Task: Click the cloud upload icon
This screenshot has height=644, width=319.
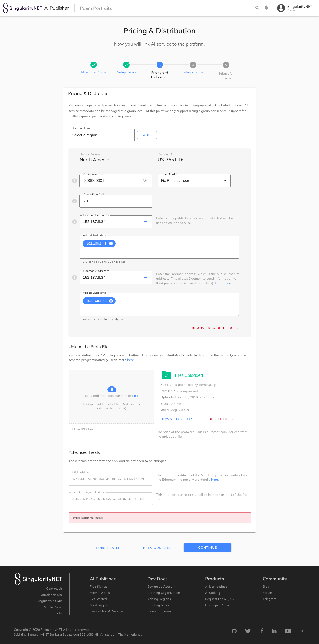Action: click(112, 389)
